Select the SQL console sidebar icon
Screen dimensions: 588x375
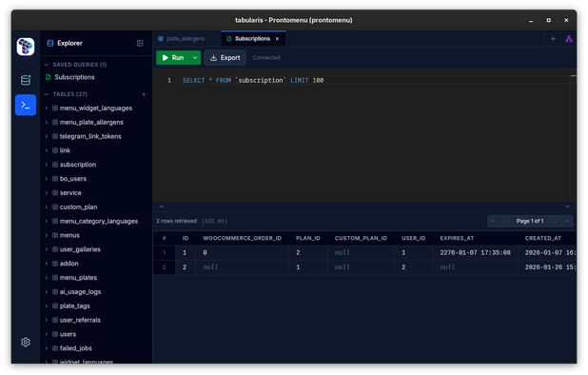[26, 105]
